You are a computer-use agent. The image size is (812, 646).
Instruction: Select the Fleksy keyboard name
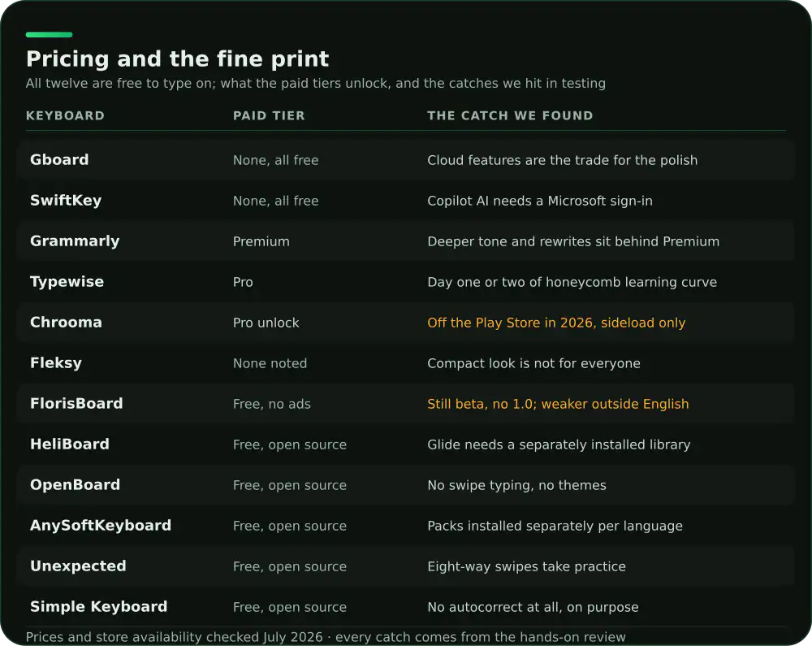click(x=56, y=362)
